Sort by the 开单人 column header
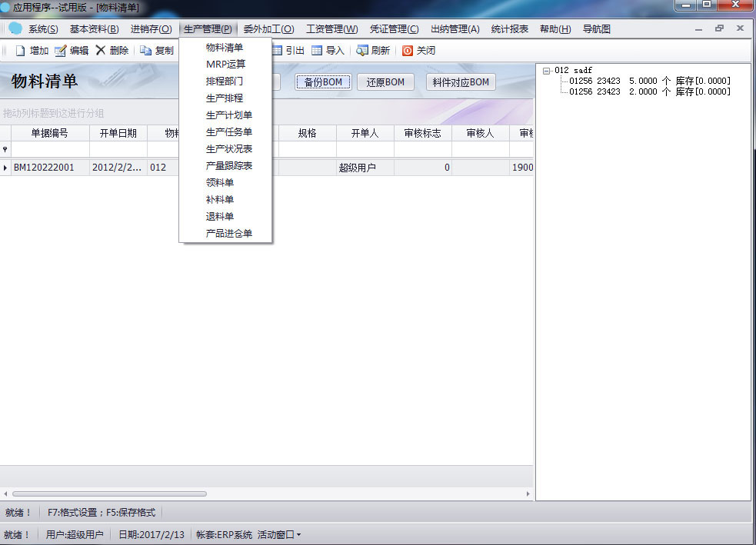Image resolution: width=756 pixels, height=545 pixels. (x=365, y=133)
